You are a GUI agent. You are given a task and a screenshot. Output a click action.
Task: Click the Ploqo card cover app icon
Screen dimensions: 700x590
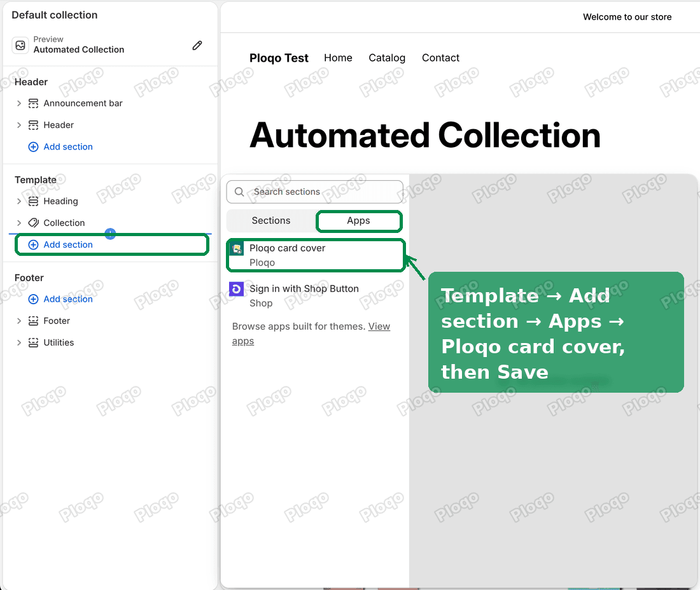(237, 249)
